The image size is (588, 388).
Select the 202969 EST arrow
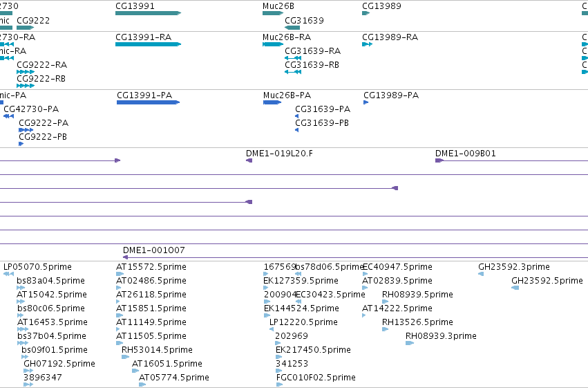[x=278, y=343]
